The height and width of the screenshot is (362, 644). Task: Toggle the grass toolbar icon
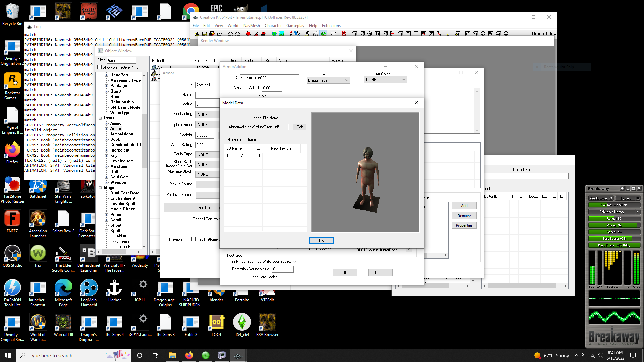coord(323,34)
